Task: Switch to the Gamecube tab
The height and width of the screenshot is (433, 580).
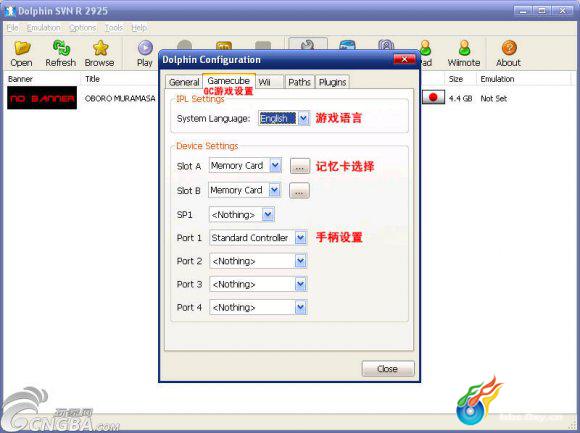Action: tap(229, 81)
